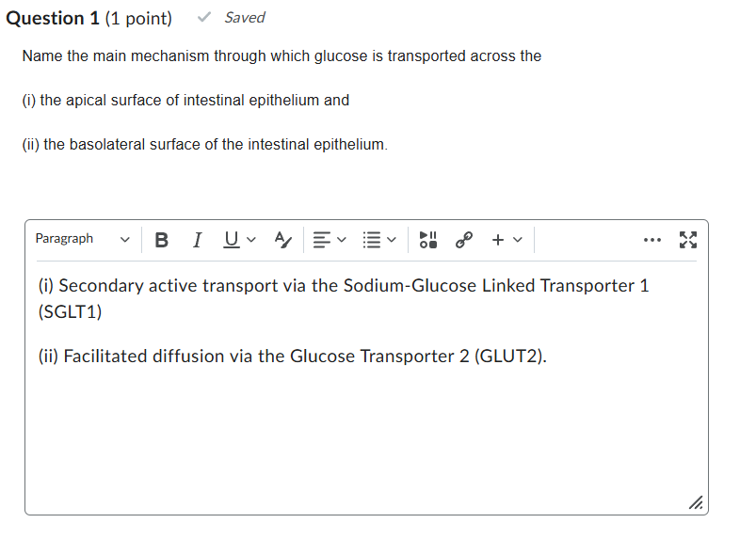Click at the end of the GLUT2 answer line

[548, 357]
